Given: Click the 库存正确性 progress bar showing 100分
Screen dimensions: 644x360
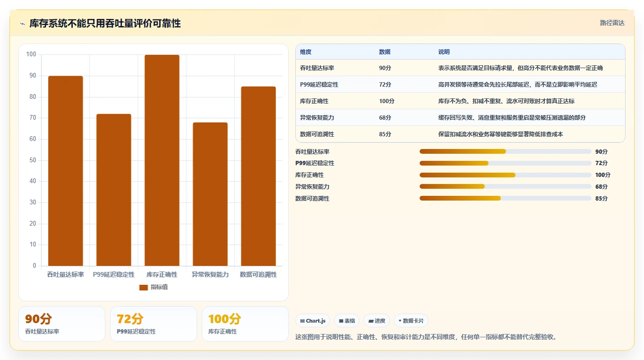Looking at the screenshot, I should [506, 175].
